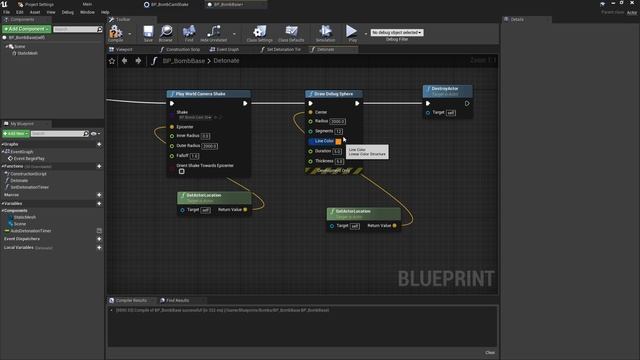Collapse the Variables section
Image resolution: width=640 pixels, height=360 pixels.
[2, 204]
